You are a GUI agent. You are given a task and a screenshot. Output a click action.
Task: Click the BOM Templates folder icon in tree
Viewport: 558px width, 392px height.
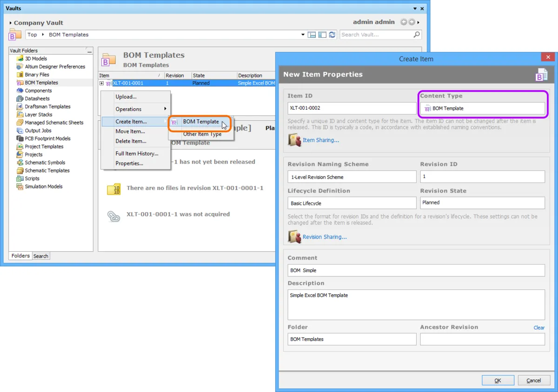(20, 82)
